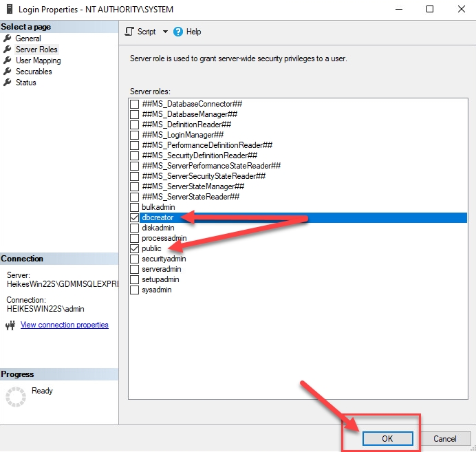Click the Cancel button
476x452 pixels.
[x=445, y=439]
